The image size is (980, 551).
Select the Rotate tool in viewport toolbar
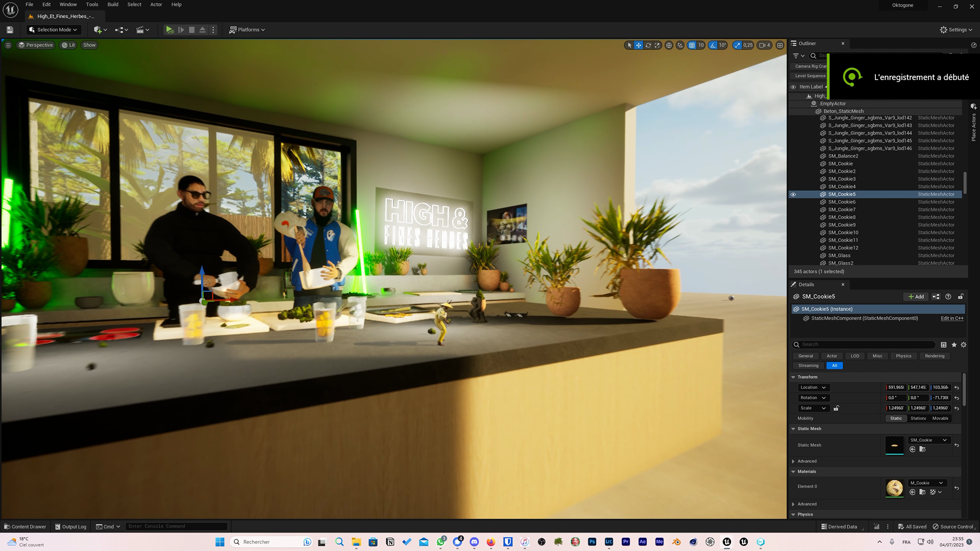point(648,45)
